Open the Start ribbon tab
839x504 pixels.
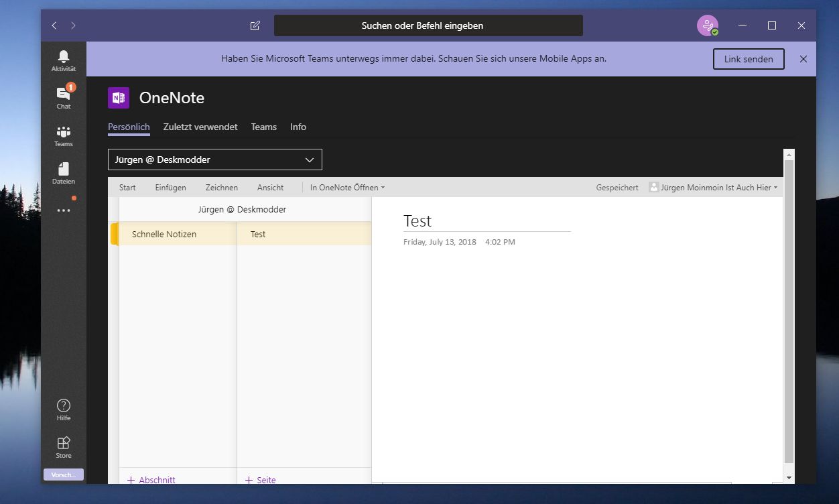pyautogui.click(x=127, y=188)
